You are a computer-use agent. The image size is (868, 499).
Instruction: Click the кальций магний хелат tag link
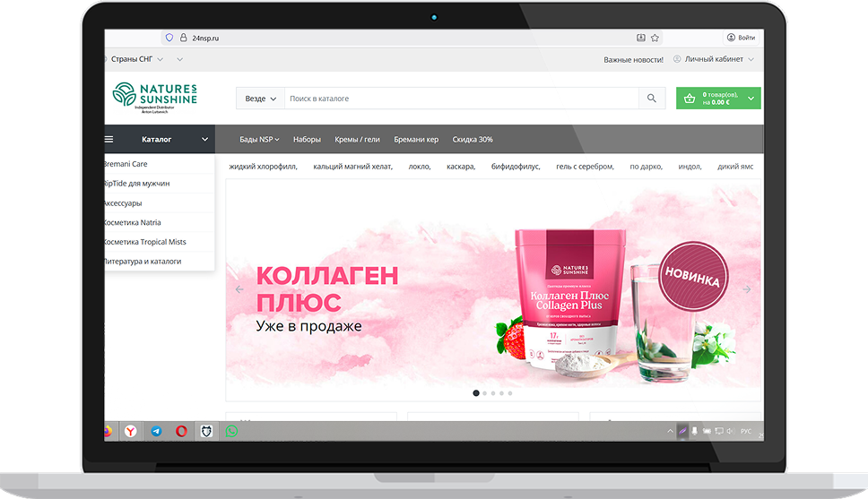click(352, 167)
